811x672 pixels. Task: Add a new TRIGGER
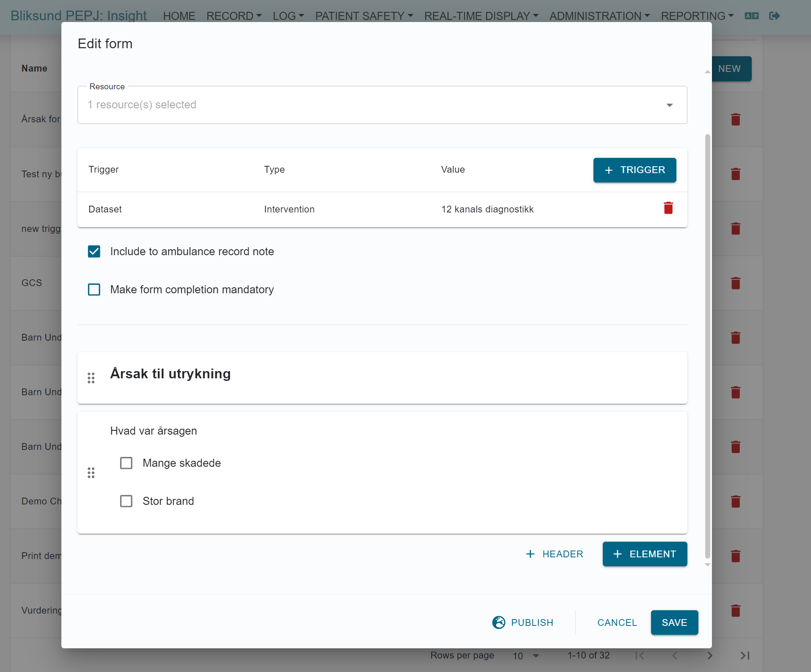point(634,170)
